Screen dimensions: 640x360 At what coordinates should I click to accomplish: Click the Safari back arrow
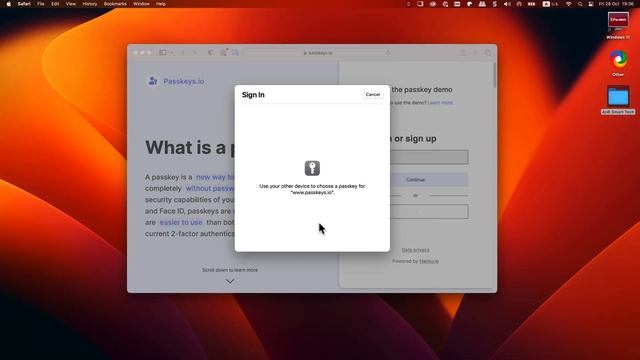point(183,53)
